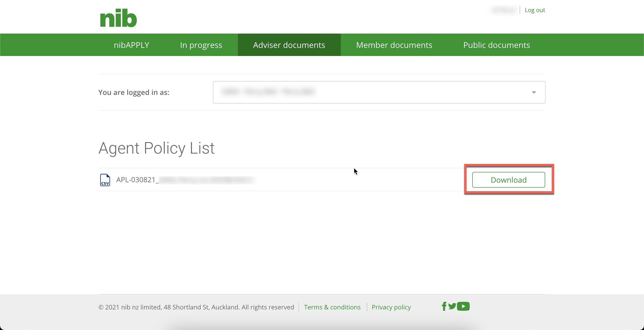Open Terms & conditions link
The width and height of the screenshot is (644, 330).
(x=332, y=307)
